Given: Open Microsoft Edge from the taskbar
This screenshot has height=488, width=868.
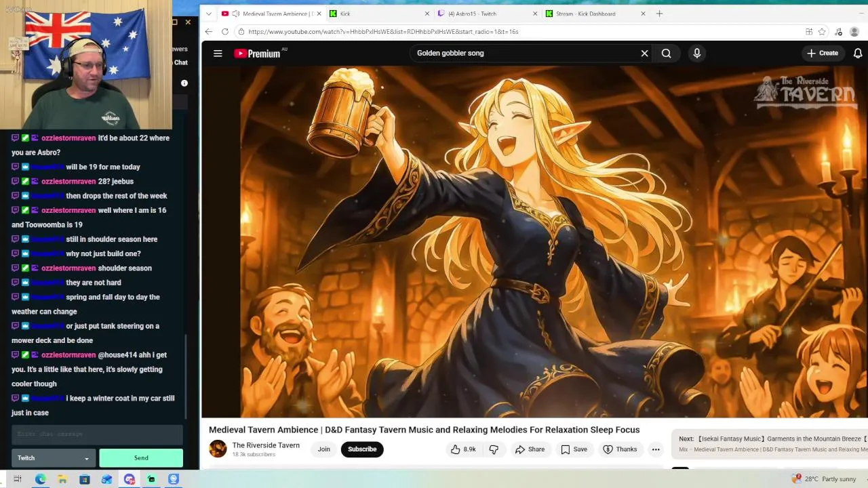Looking at the screenshot, I should (41, 479).
